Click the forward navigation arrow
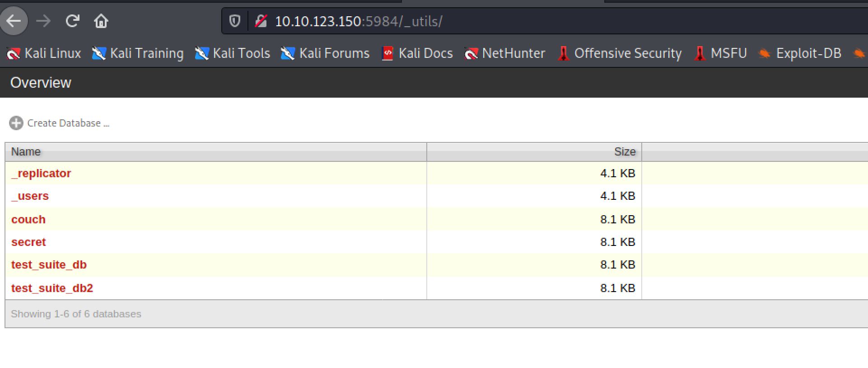868x368 pixels. coord(43,21)
